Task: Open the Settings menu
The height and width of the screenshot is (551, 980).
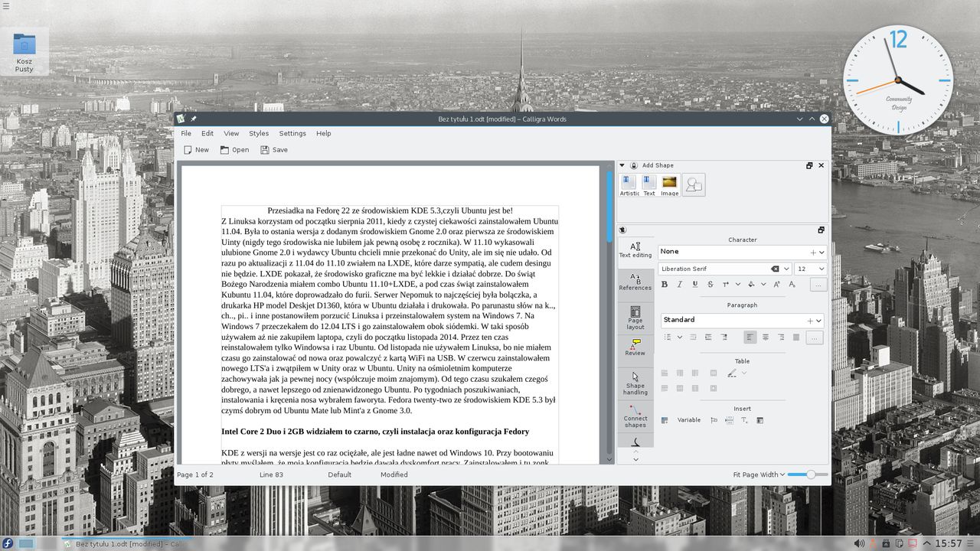Action: (x=292, y=133)
